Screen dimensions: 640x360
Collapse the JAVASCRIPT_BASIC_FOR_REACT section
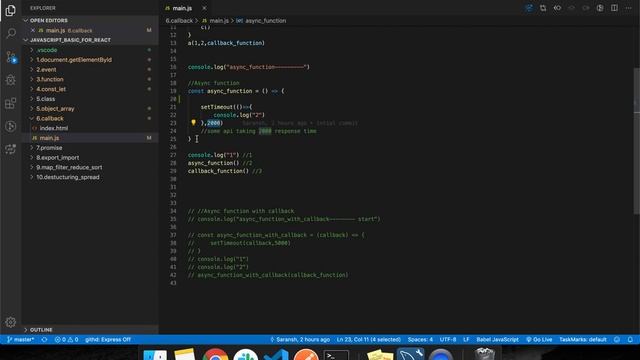click(x=70, y=40)
